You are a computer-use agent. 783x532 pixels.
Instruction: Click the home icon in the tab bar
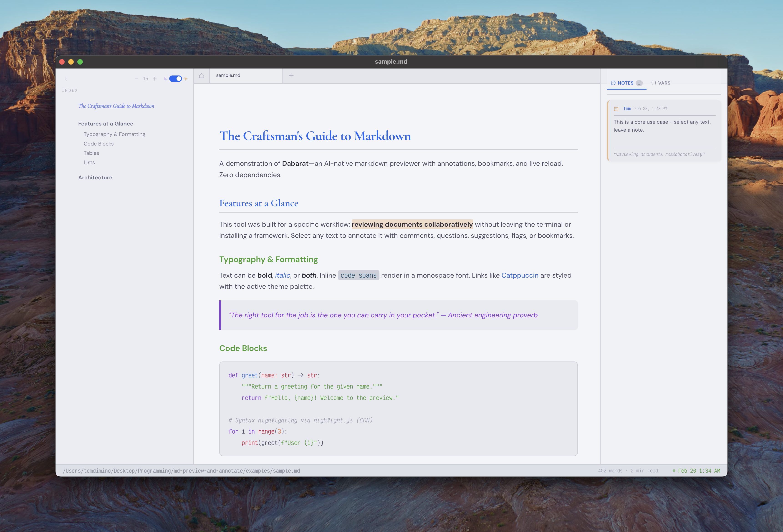(x=202, y=75)
